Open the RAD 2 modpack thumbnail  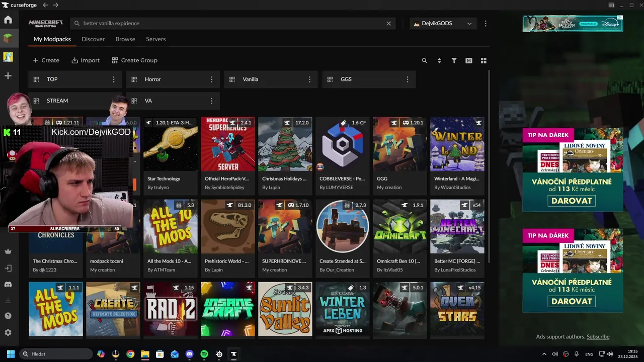[x=171, y=309]
